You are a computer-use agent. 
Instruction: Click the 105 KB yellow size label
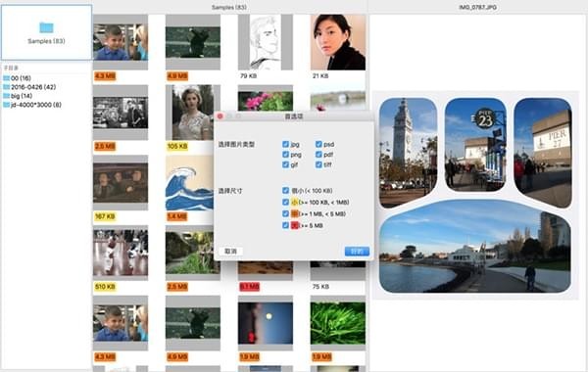(x=177, y=146)
